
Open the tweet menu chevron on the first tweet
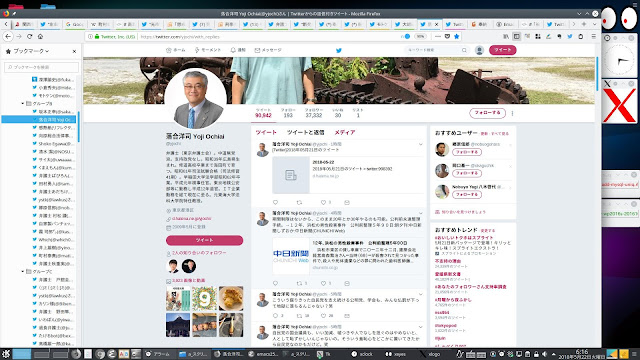pos(420,144)
